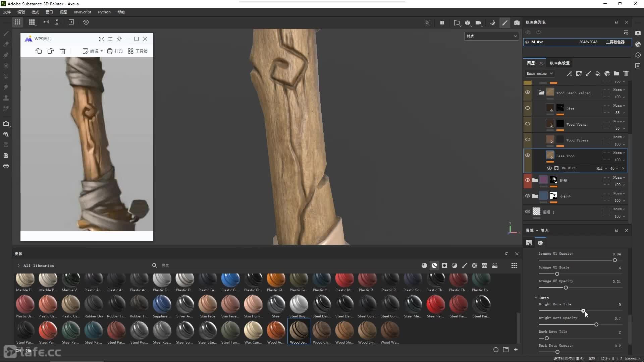Screen dimensions: 644x362
Task: Open display settings in right sidebar
Action: click(638, 34)
